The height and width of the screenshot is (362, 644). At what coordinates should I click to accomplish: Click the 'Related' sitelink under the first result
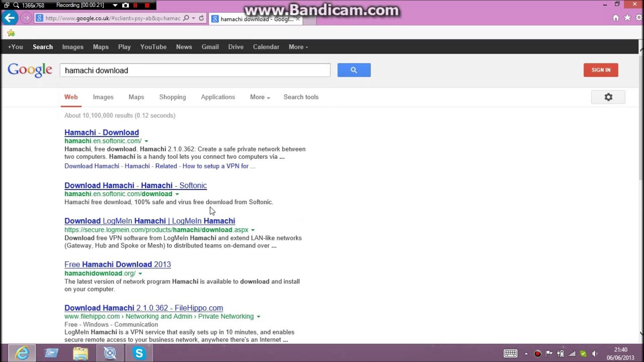[166, 166]
